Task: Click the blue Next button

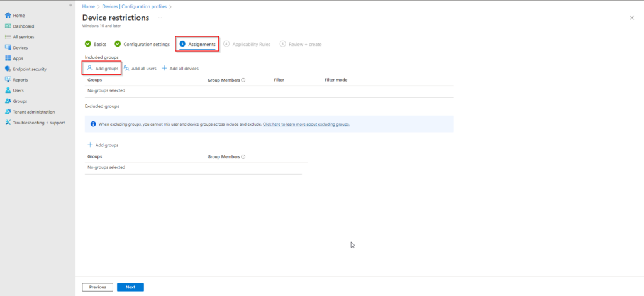Action: tap(131, 287)
